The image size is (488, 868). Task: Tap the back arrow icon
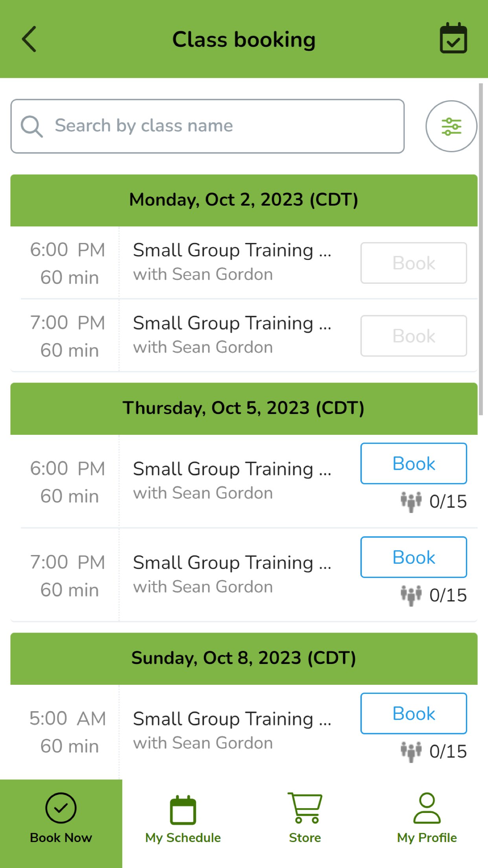click(29, 39)
